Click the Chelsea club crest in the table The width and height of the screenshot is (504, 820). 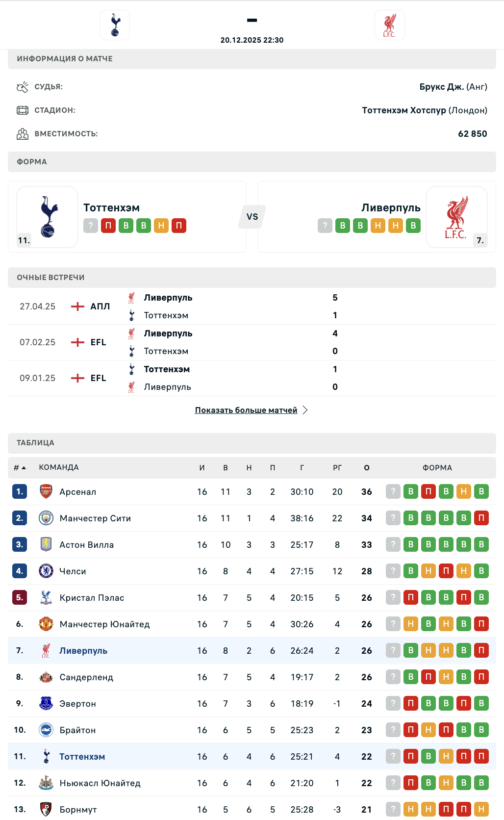click(46, 571)
